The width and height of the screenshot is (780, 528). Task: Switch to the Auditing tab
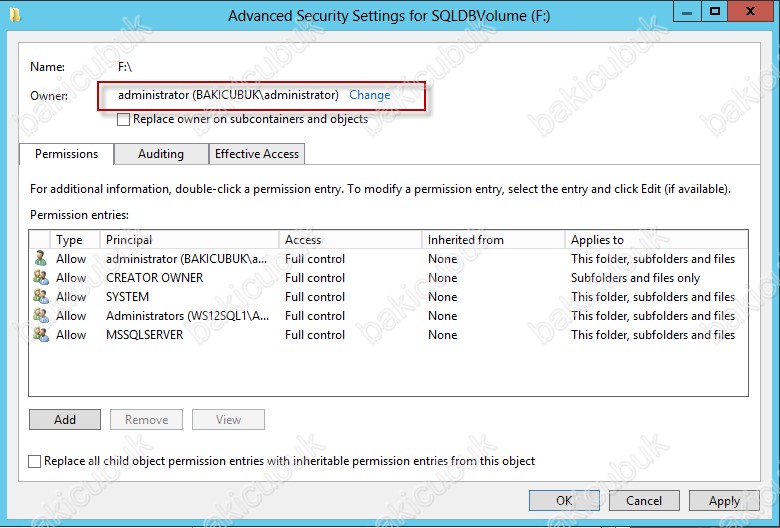[x=161, y=154]
